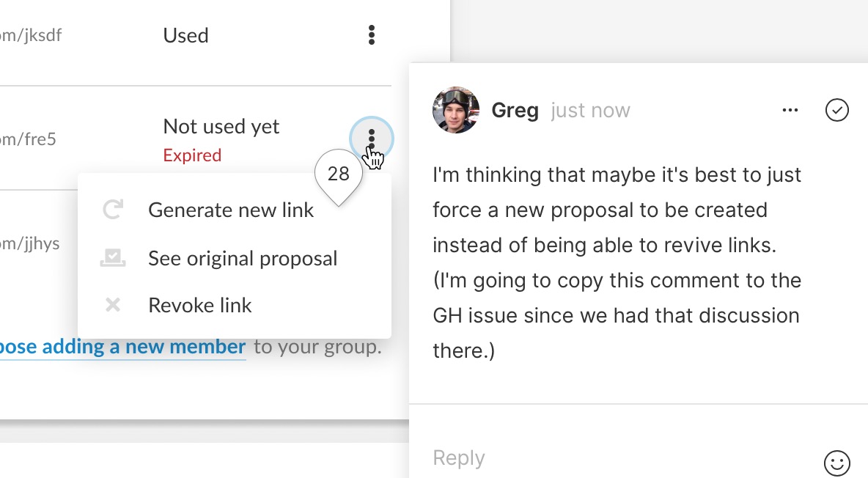Click the See original proposal icon
The height and width of the screenshot is (478, 868).
click(113, 258)
